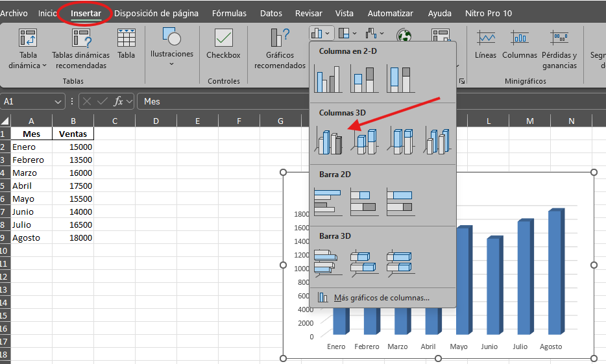
Task: Choose the 3D stacked column chart
Action: 365,141
